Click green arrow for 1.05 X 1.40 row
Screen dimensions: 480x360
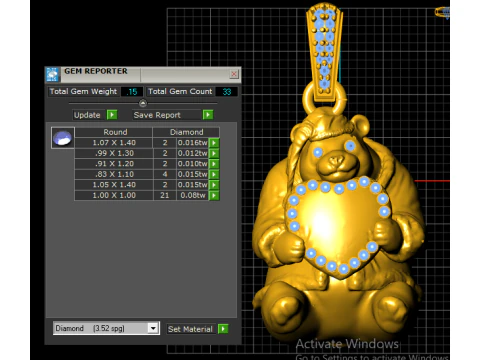(x=214, y=185)
